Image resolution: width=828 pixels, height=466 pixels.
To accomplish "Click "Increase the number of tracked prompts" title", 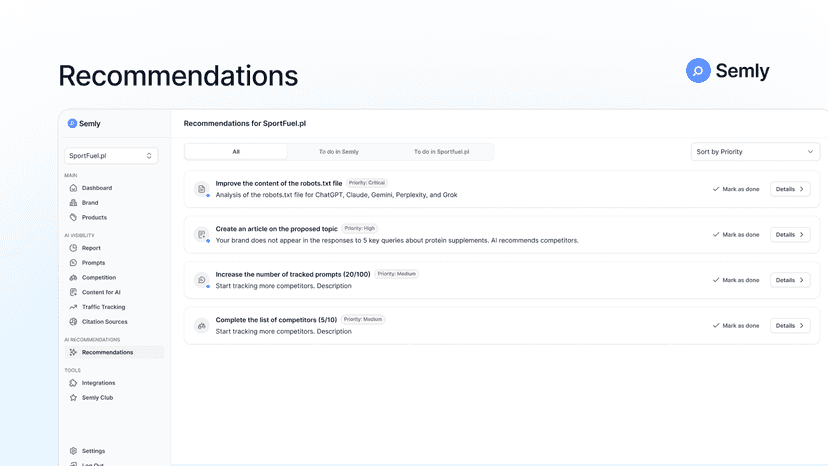I will [293, 275].
